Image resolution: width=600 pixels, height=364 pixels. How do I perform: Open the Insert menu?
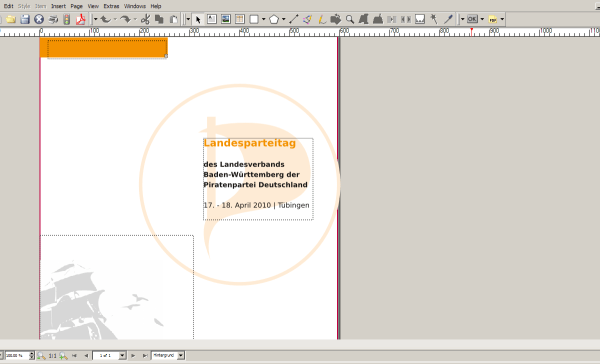click(58, 6)
